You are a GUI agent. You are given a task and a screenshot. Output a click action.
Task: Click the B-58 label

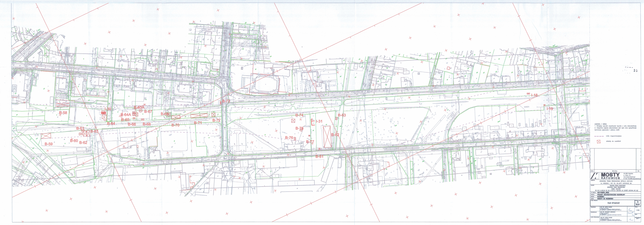[63, 113]
